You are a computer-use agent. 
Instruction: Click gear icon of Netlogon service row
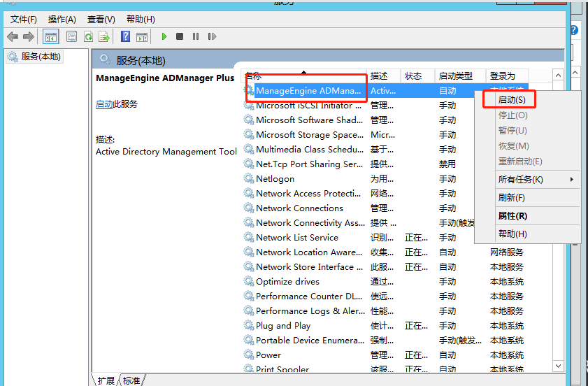[249, 178]
